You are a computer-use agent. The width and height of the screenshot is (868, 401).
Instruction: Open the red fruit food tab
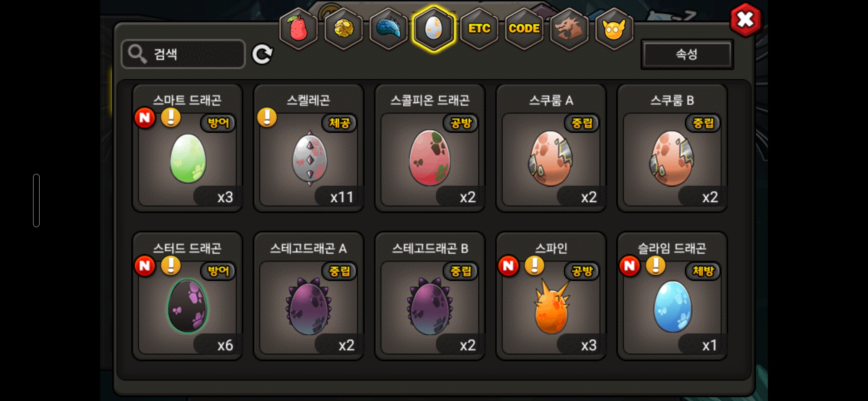(299, 29)
